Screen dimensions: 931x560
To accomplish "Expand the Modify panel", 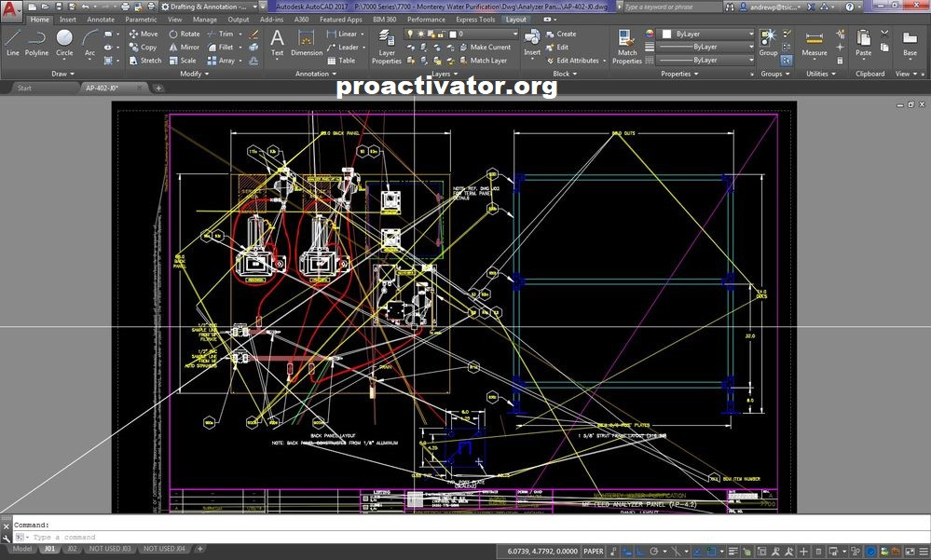I will (x=194, y=74).
